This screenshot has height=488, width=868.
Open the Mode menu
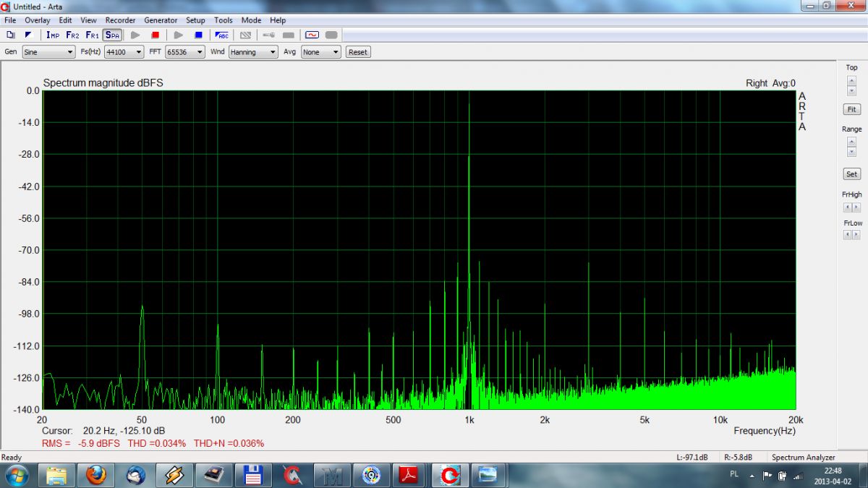tap(252, 20)
